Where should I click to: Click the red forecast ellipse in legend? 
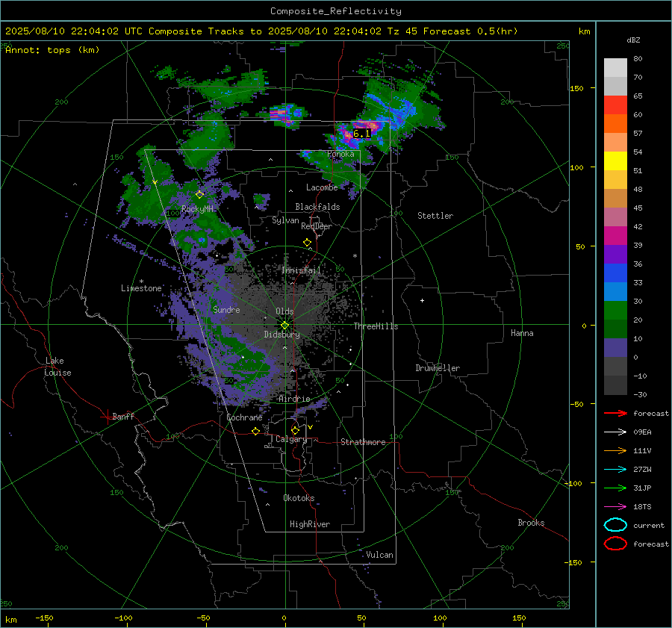click(615, 544)
